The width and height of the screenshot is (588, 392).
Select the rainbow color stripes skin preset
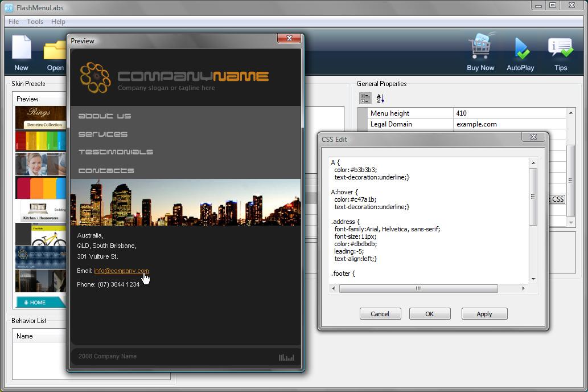[x=40, y=140]
